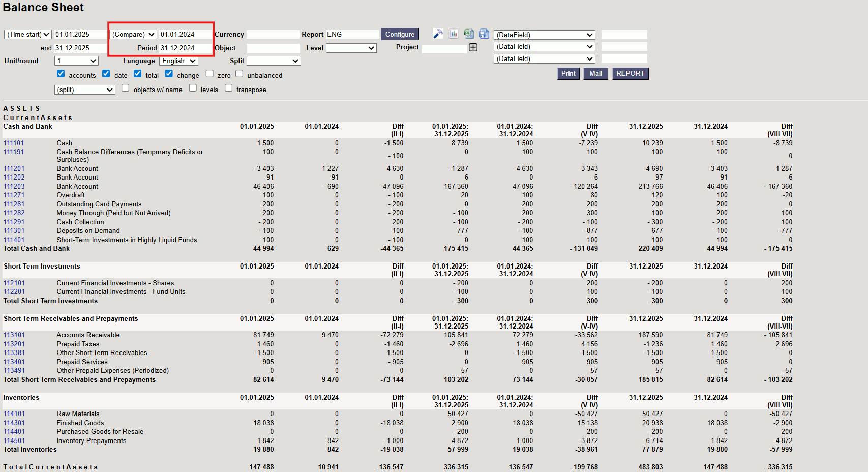This screenshot has width=868, height=472.
Task: Open the bar chart graph icon
Action: 454,34
